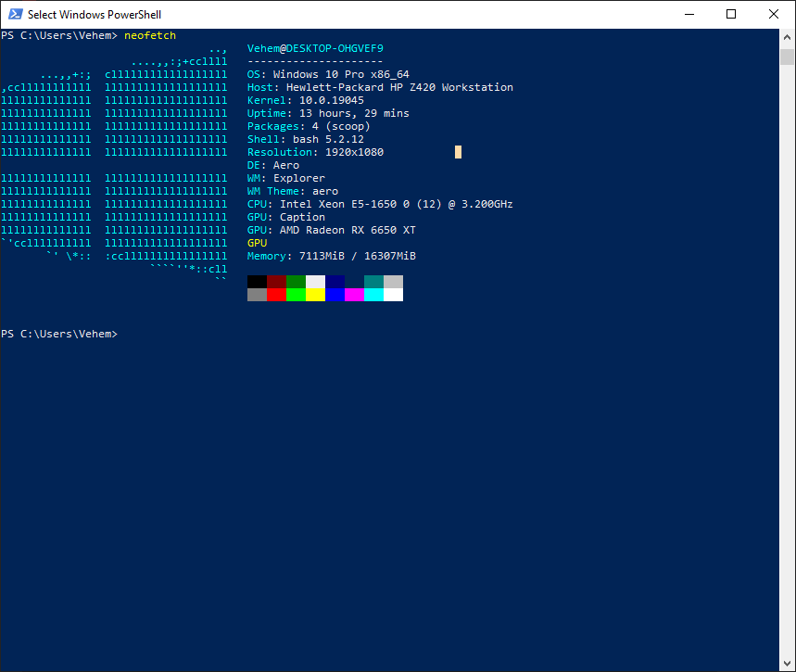Viewport: 796px width, 672px height.
Task: Click the bright cyan color block
Action: (x=373, y=295)
